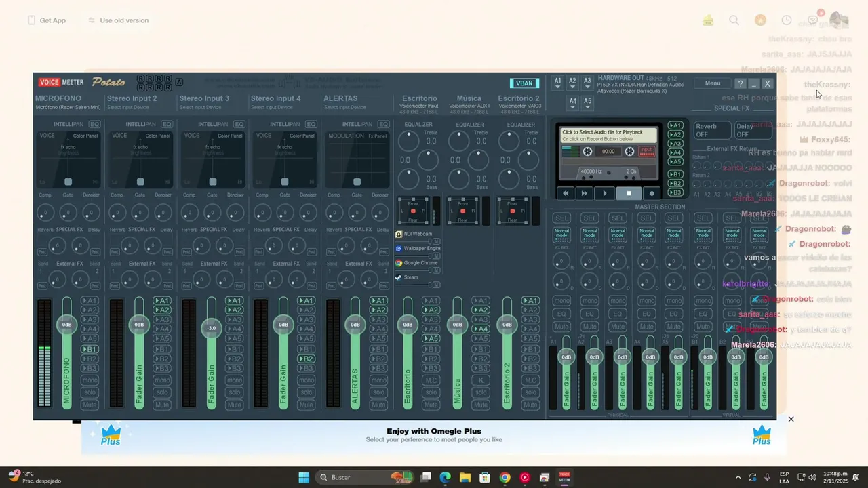The width and height of the screenshot is (868, 488).
Task: Cycle first master bus Normal mode
Action: point(561,235)
